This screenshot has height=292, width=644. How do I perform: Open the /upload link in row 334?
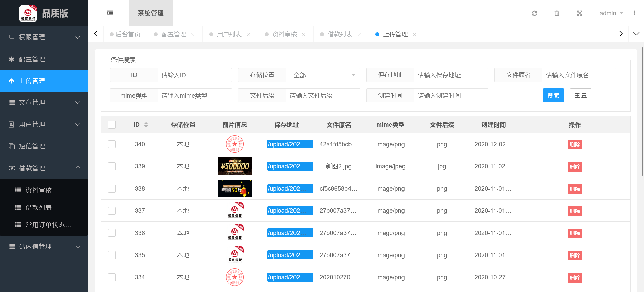(290, 277)
